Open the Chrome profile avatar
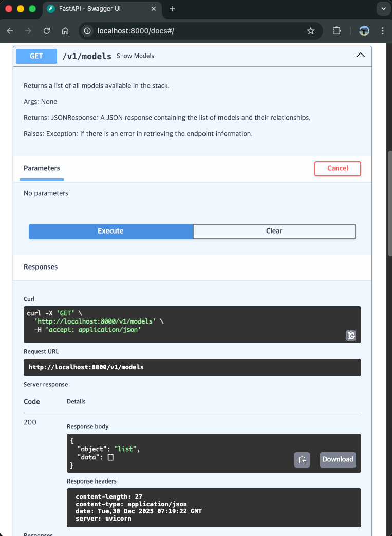392x536 pixels. 364,31
